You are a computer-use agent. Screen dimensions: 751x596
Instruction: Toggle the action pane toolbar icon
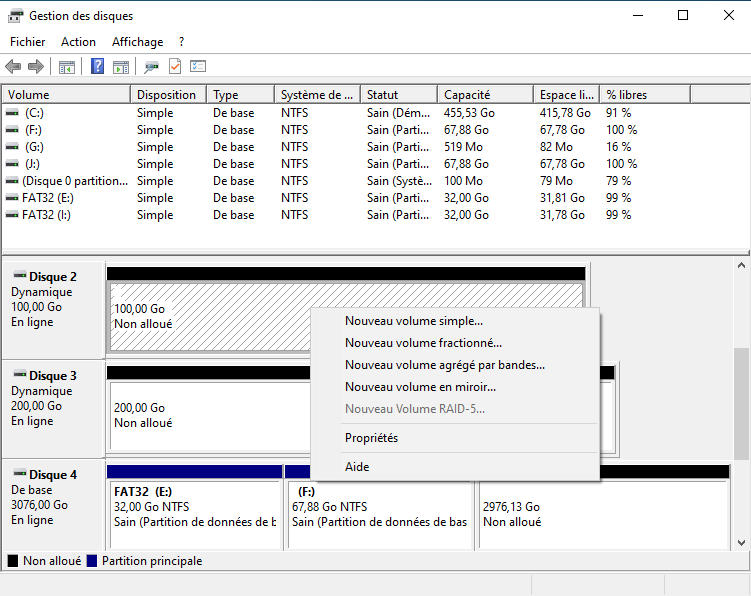120,67
